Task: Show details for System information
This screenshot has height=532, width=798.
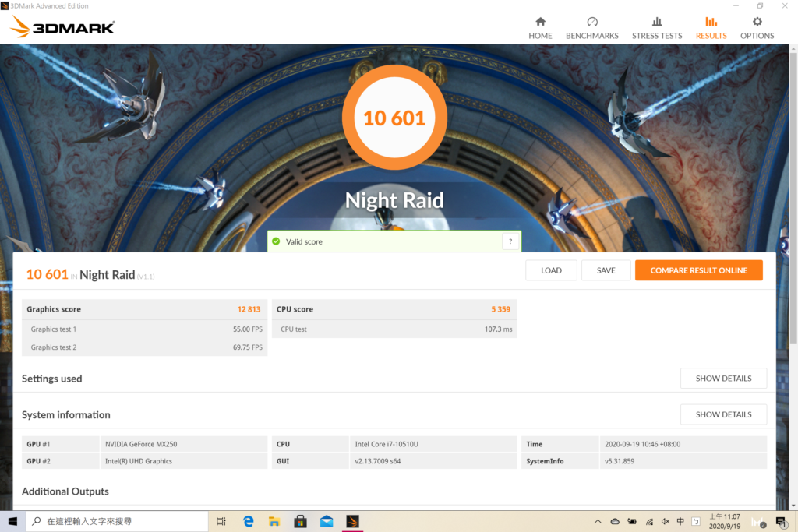Action: [x=723, y=414]
